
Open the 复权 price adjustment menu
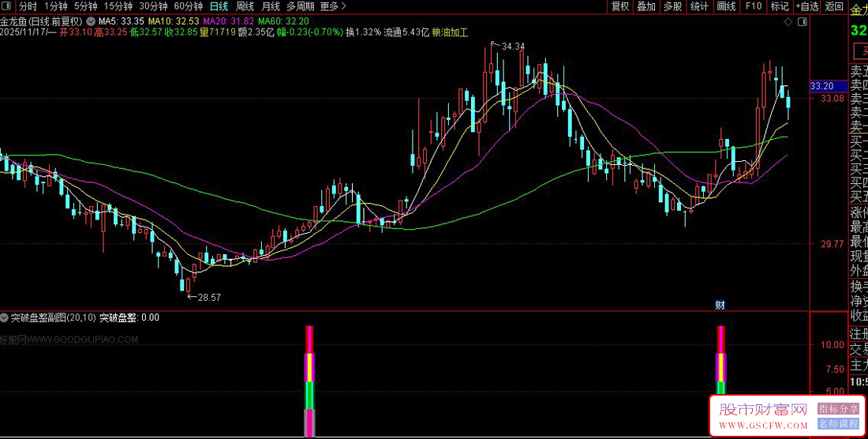point(620,6)
